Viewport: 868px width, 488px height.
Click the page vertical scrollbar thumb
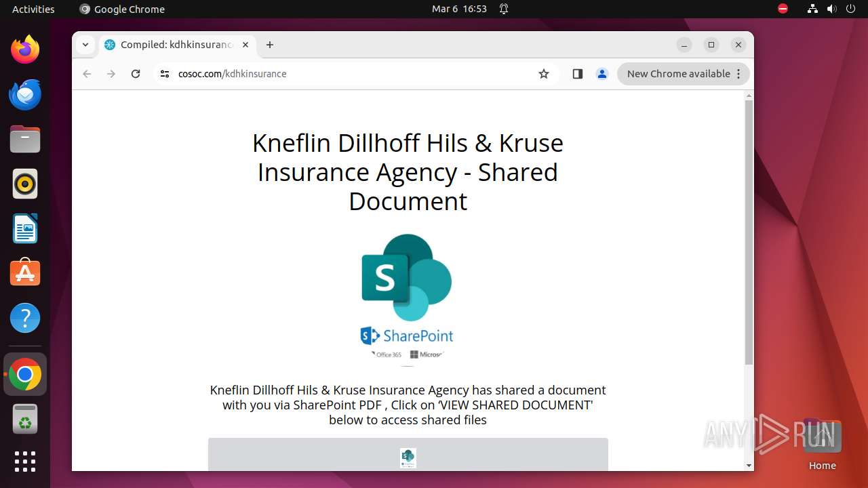coord(749,232)
